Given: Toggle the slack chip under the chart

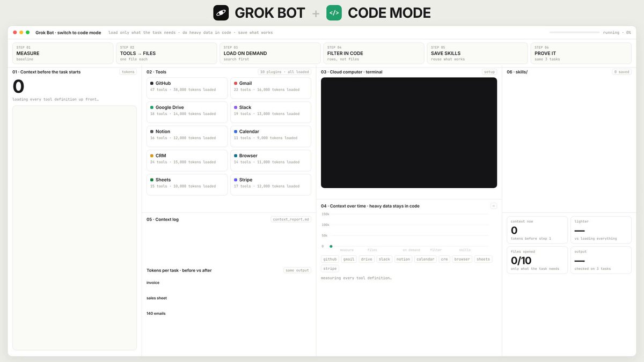Looking at the screenshot, I should click(384, 259).
